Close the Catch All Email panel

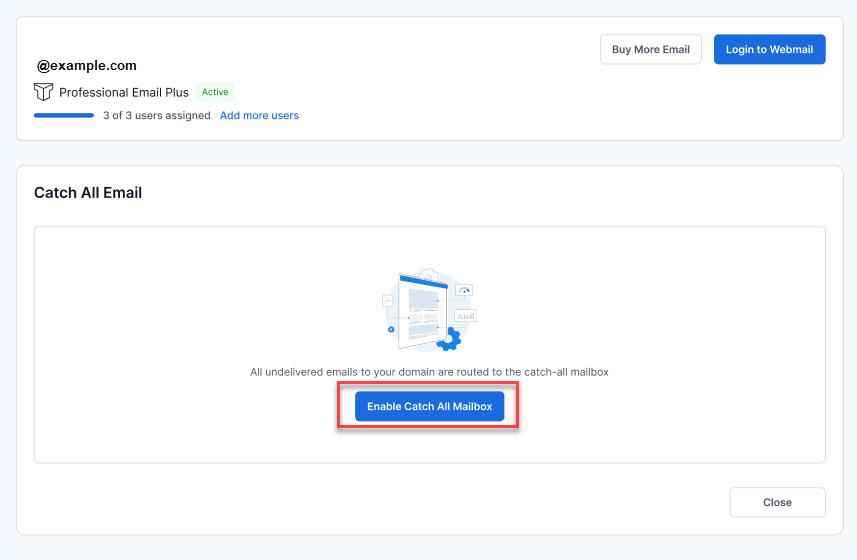click(777, 502)
